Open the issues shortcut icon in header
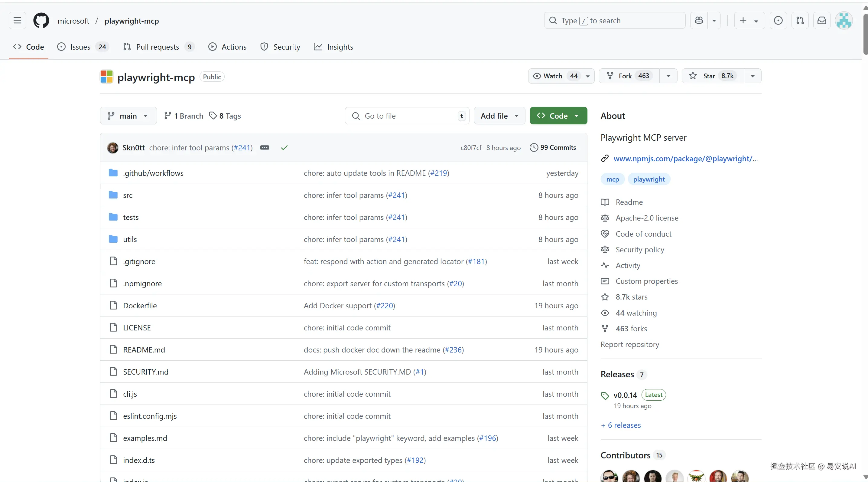 (778, 21)
